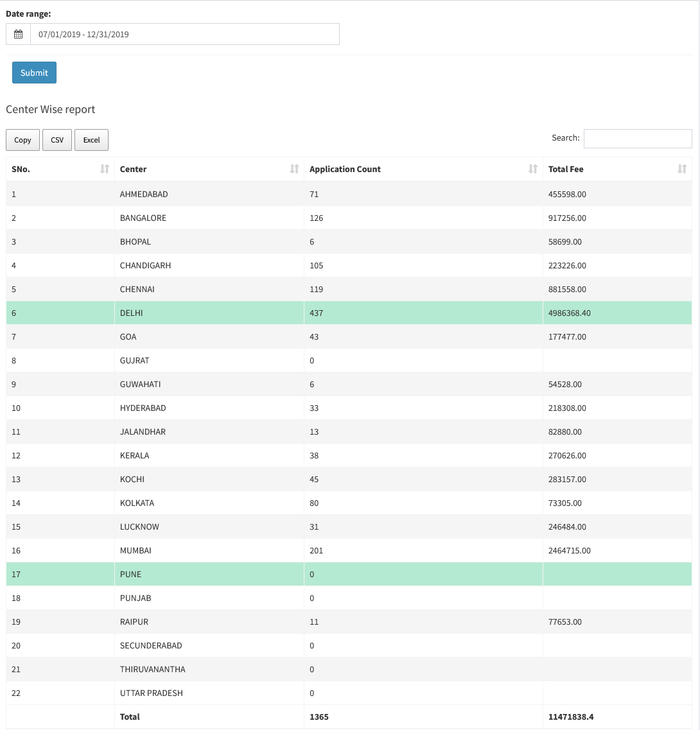Sort by Total Fee arrows icon

coord(682,169)
